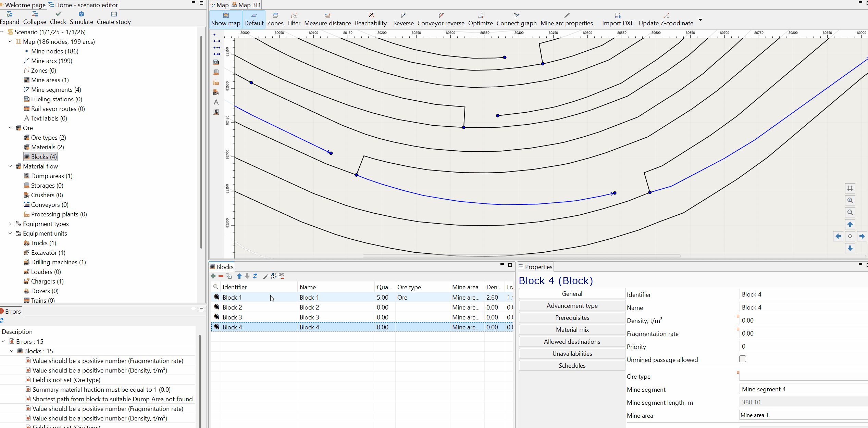
Task: Open Mine arc properties
Action: pos(567,20)
